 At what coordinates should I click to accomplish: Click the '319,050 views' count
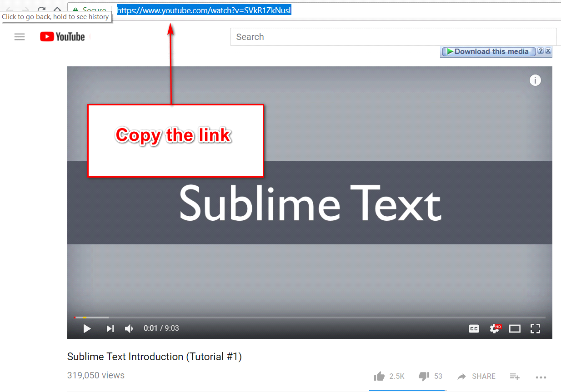[x=96, y=375]
